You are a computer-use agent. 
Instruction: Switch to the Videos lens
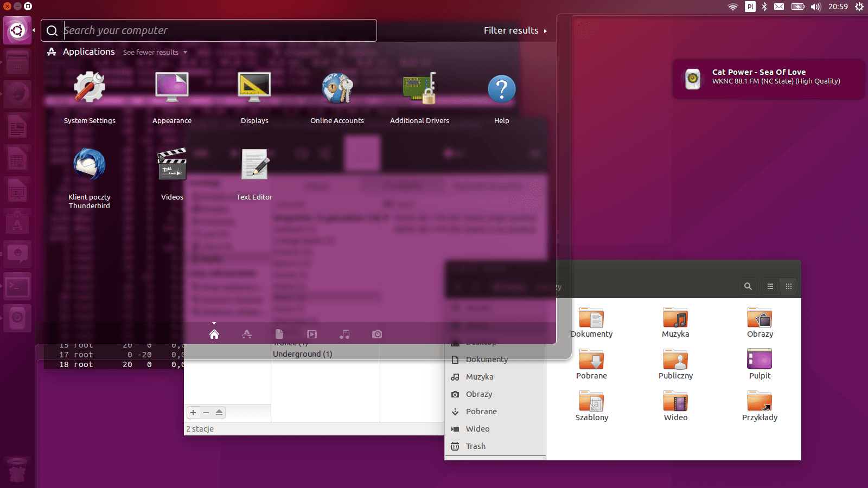312,334
